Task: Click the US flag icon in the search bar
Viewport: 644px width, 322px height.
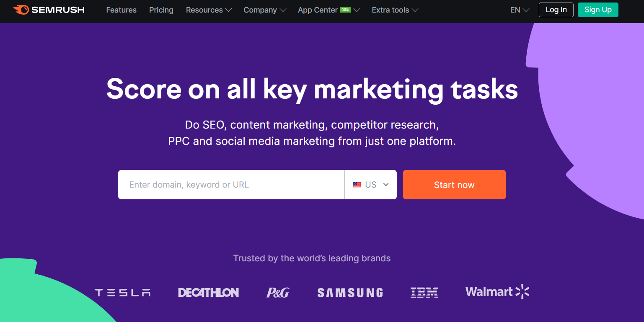Action: coord(357,185)
